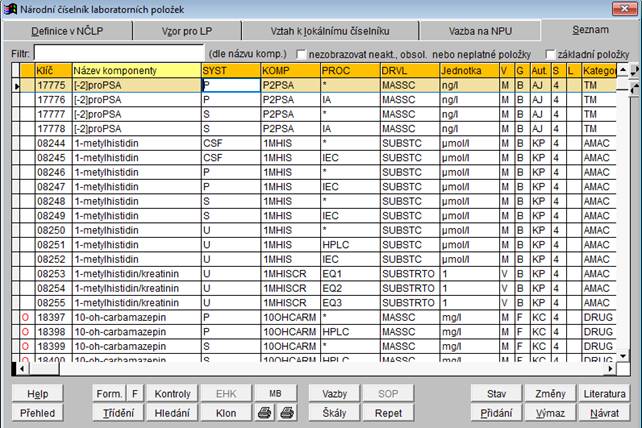The width and height of the screenshot is (642, 428).
Task: Click the left printer icon button
Action: point(264,412)
